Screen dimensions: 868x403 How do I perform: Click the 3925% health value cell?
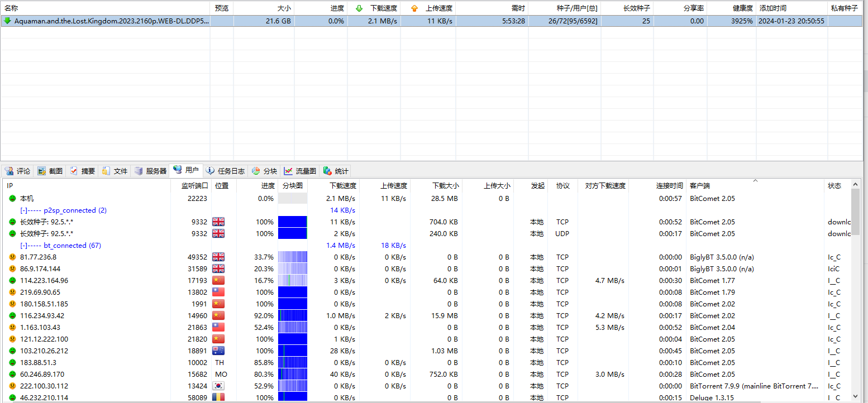[x=742, y=21]
